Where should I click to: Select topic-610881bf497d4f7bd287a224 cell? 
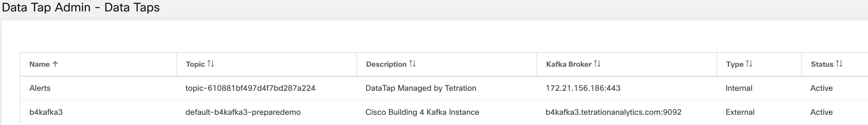pos(250,88)
